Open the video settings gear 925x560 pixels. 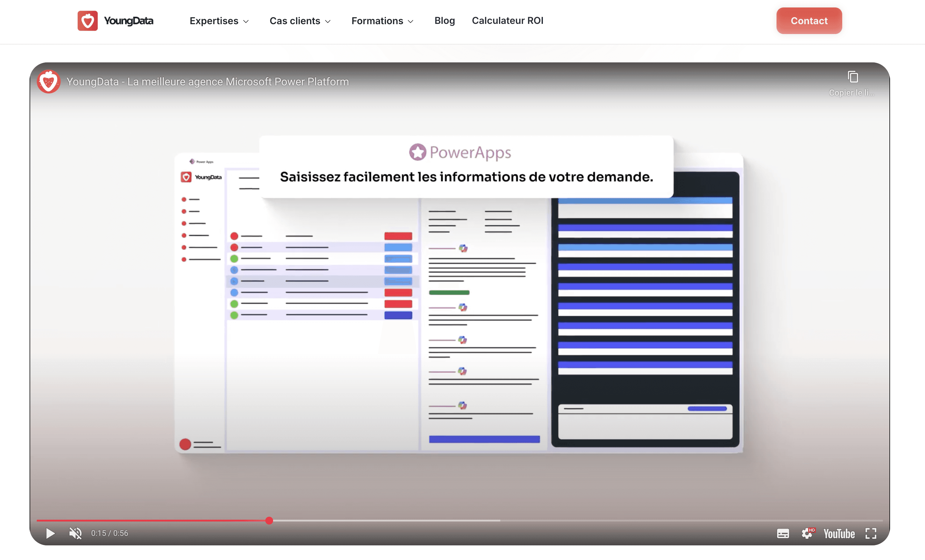click(807, 533)
